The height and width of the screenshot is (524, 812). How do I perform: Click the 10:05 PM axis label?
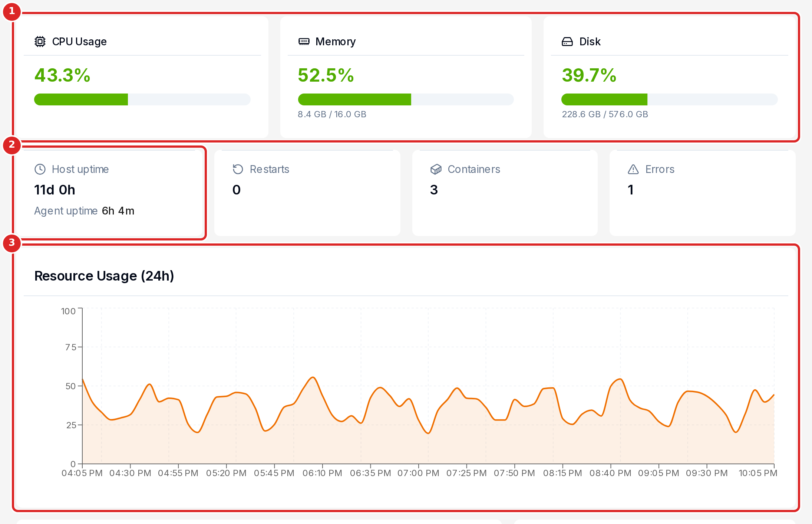tap(758, 473)
